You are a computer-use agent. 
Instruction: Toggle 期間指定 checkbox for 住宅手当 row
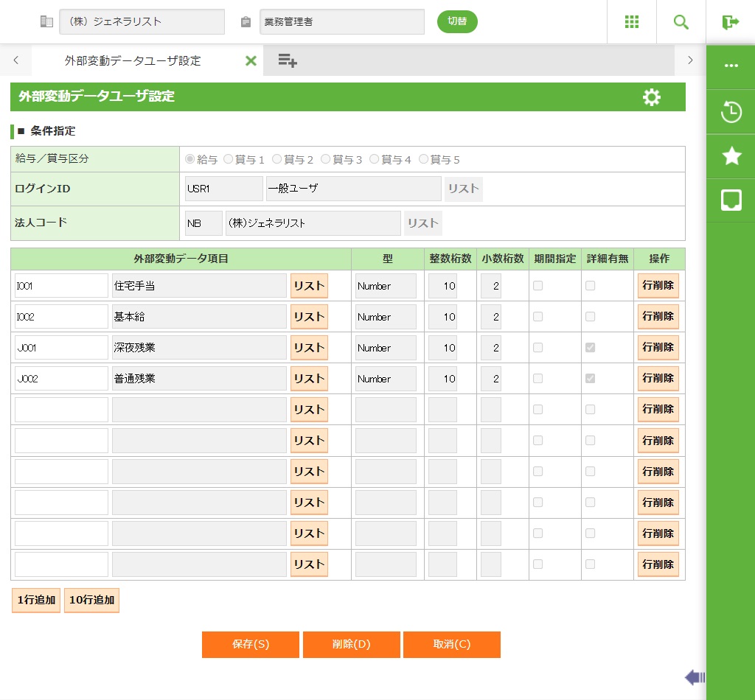[x=537, y=286]
